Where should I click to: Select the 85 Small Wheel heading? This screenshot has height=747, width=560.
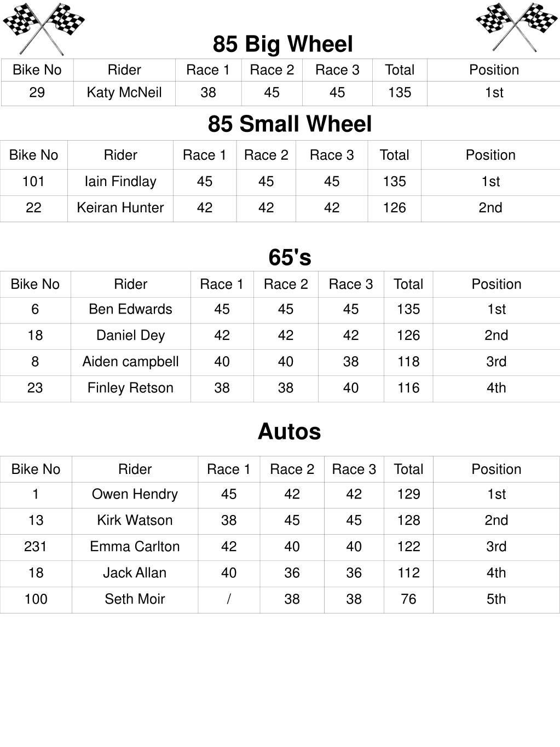(x=290, y=124)
